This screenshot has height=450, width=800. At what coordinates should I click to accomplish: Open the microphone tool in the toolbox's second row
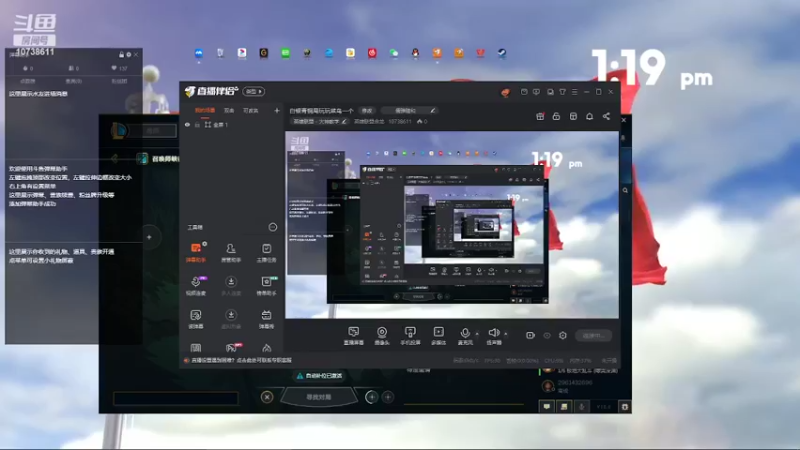[196, 286]
